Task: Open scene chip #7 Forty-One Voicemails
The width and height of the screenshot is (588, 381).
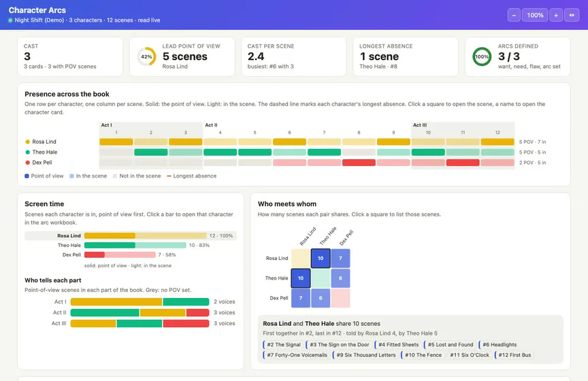Action: [x=296, y=355]
